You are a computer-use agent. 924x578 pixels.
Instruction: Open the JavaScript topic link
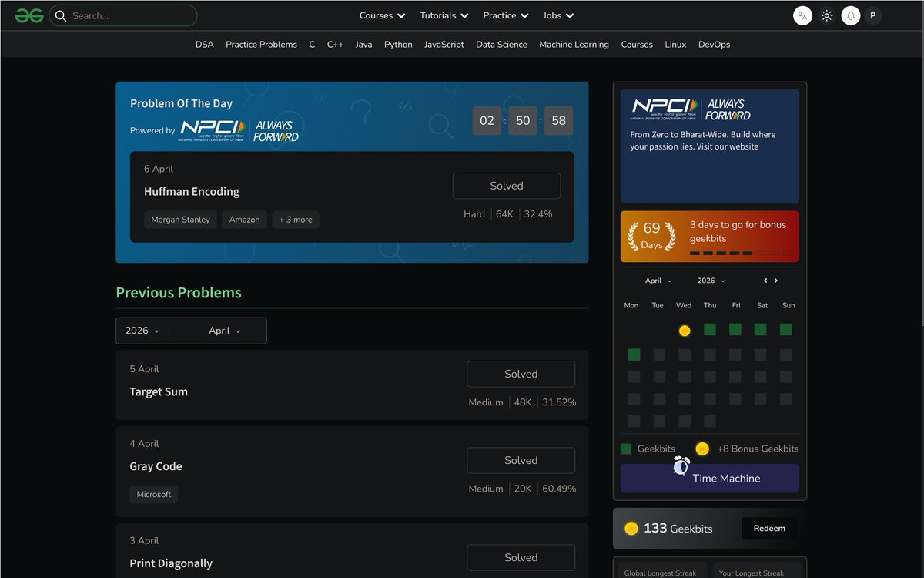[444, 45]
